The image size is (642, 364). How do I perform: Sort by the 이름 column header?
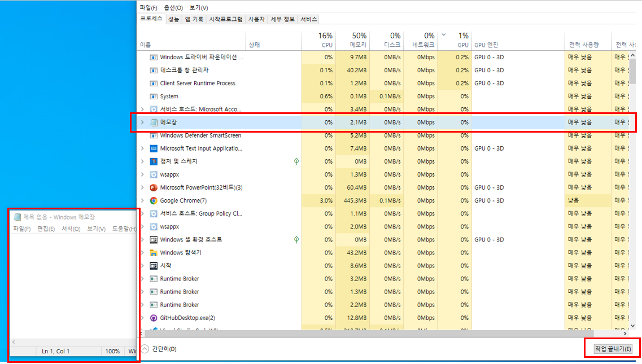pos(191,40)
